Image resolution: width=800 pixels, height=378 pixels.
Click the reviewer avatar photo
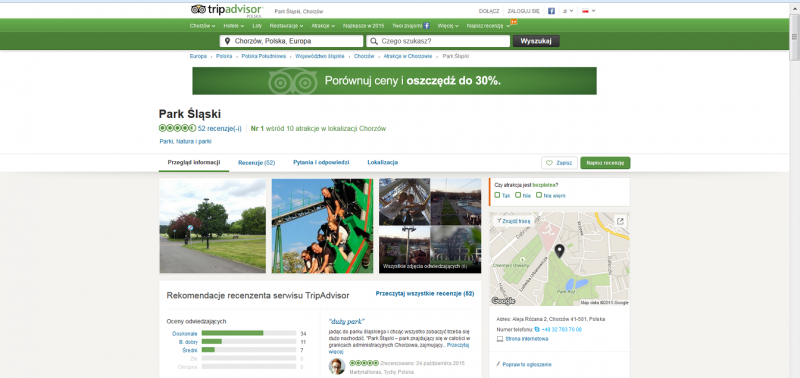(x=337, y=366)
